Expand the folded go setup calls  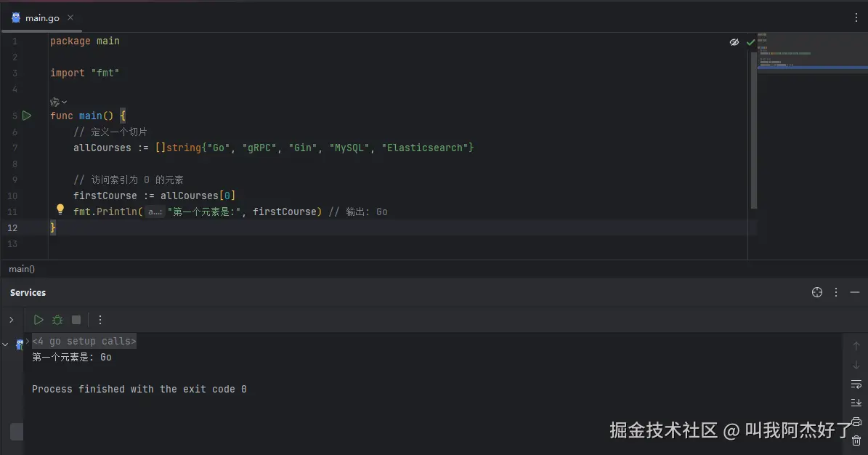84,342
